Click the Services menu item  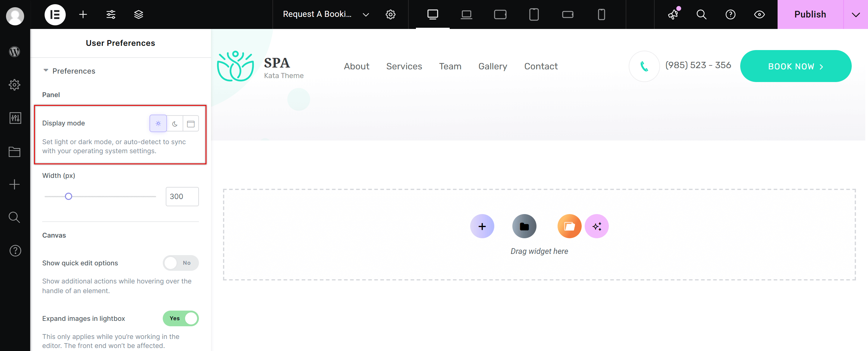404,66
